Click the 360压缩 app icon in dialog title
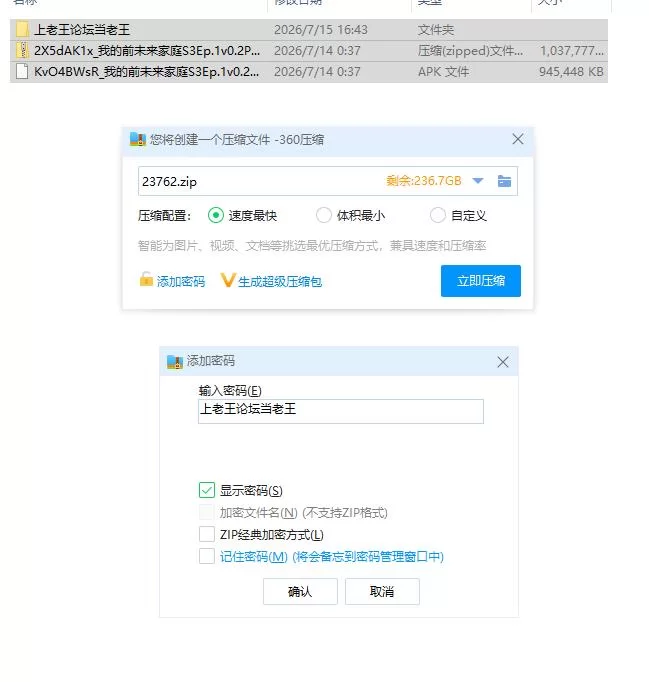This screenshot has height=682, width=649. 138,140
